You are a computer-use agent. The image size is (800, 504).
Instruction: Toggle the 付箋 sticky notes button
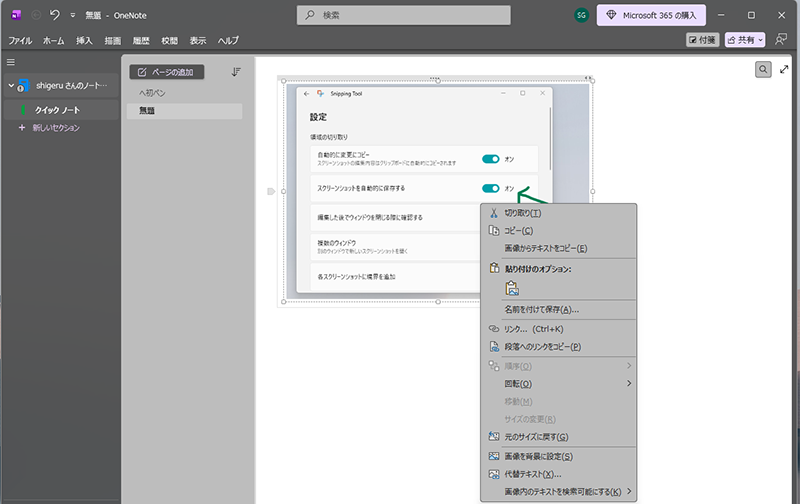pyautogui.click(x=703, y=40)
